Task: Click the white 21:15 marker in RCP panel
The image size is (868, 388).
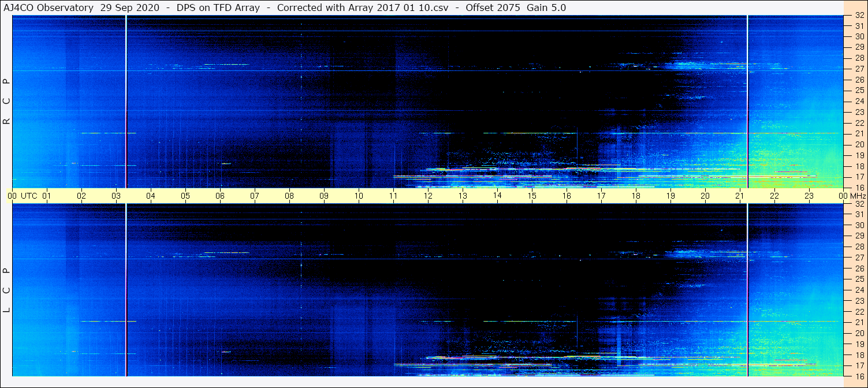Action: pyautogui.click(x=748, y=102)
